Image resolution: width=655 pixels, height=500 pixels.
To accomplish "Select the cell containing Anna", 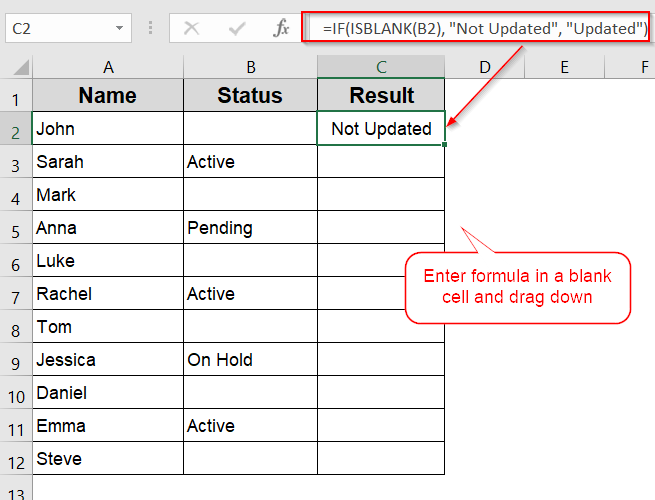I will pos(108,227).
